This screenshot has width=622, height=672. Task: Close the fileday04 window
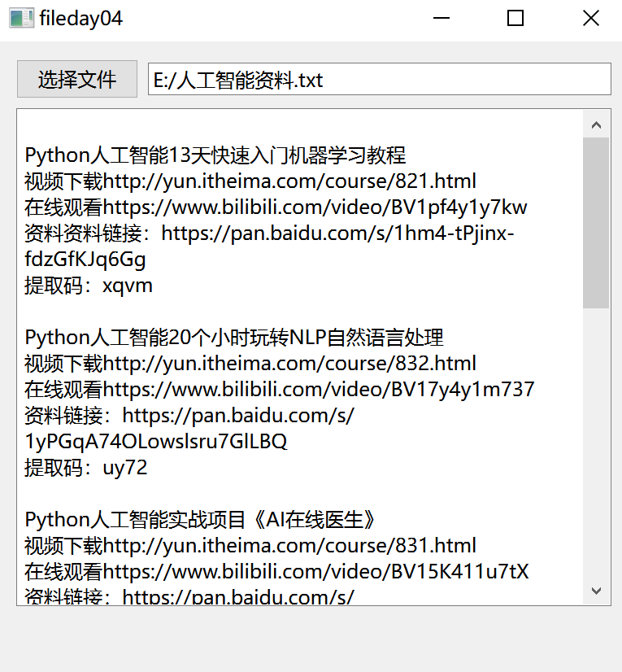click(591, 19)
